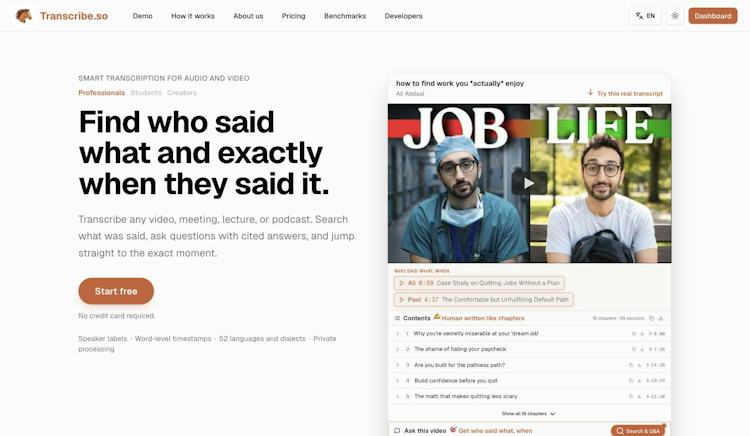
Task: Follow the 'Try this real transcript' link
Action: 625,93
